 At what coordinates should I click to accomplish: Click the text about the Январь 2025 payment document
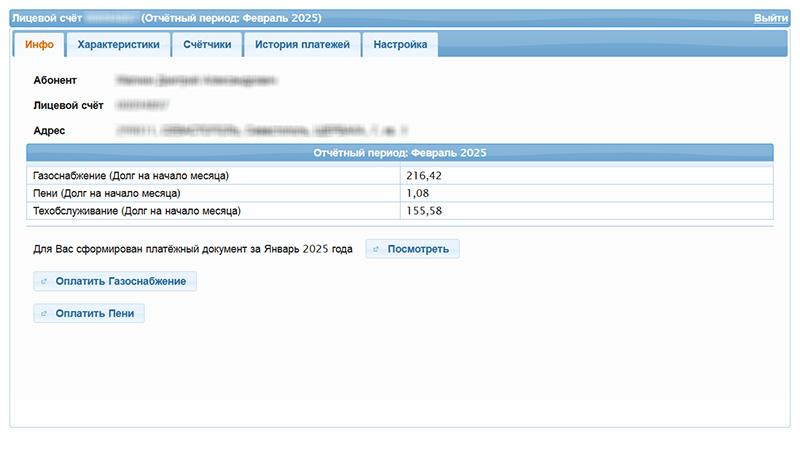(x=193, y=249)
